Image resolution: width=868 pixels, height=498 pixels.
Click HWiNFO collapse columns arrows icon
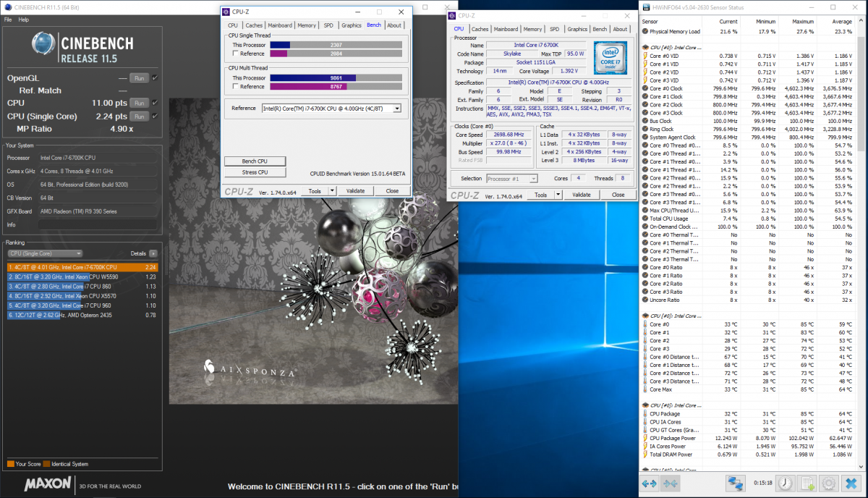coord(670,483)
